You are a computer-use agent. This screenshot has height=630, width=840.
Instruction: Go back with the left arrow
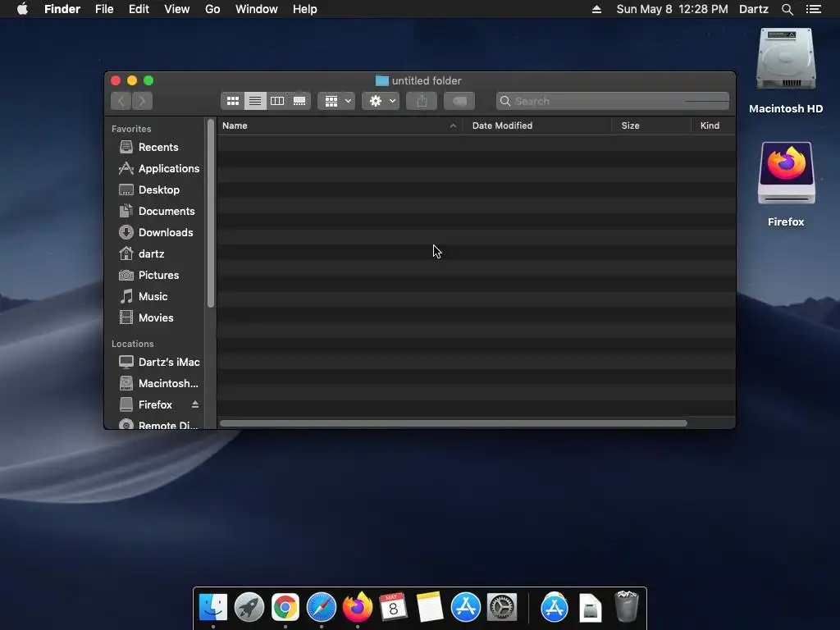[121, 101]
